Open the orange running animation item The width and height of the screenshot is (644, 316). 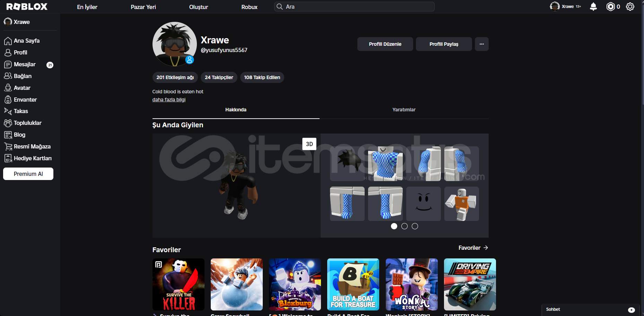pos(462,204)
